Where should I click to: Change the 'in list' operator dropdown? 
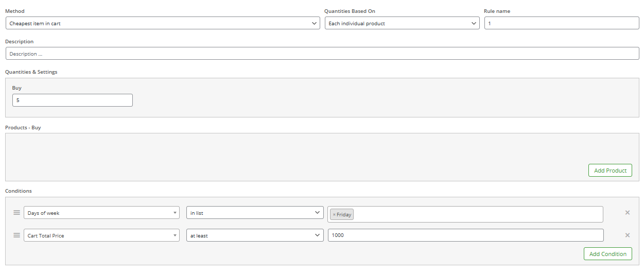(x=255, y=213)
